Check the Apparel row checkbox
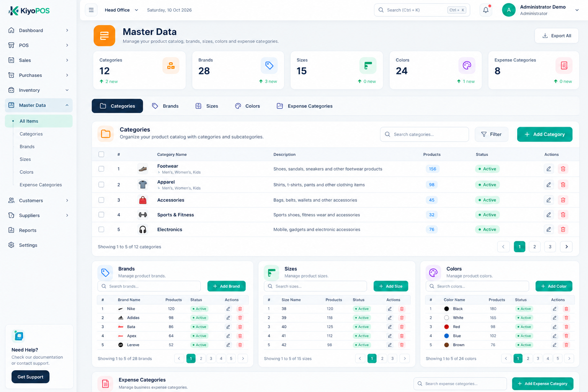The width and height of the screenshot is (588, 392). click(x=101, y=185)
